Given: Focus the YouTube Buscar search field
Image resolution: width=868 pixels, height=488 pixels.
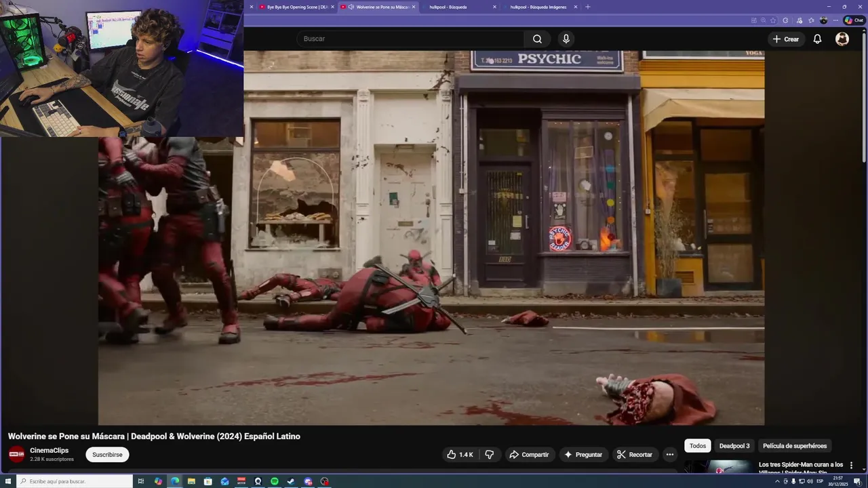Looking at the screenshot, I should tap(411, 39).
